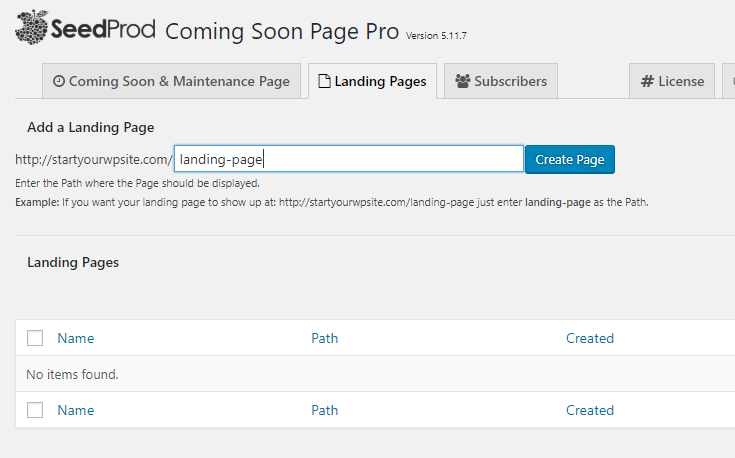
Task: Sort by Name in table footer
Action: pos(75,411)
